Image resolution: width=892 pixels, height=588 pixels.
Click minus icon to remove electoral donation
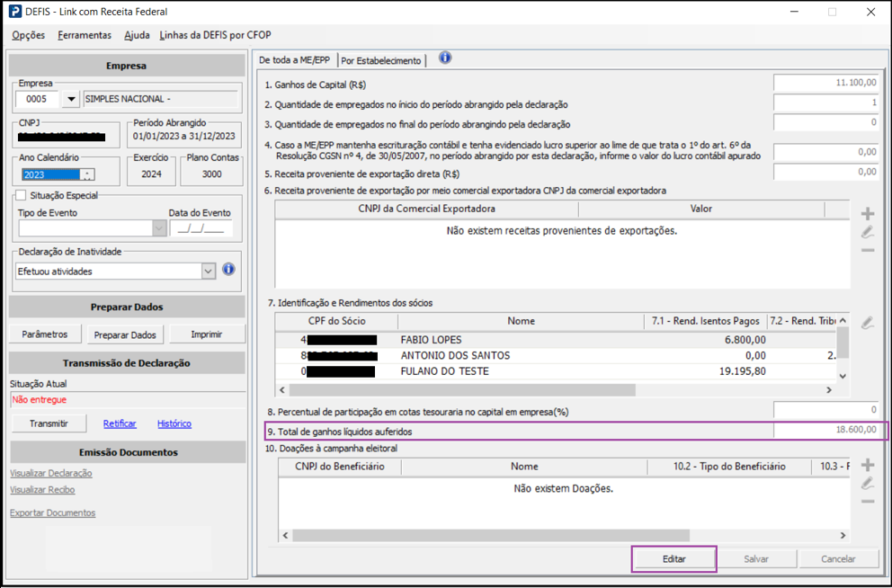point(868,501)
